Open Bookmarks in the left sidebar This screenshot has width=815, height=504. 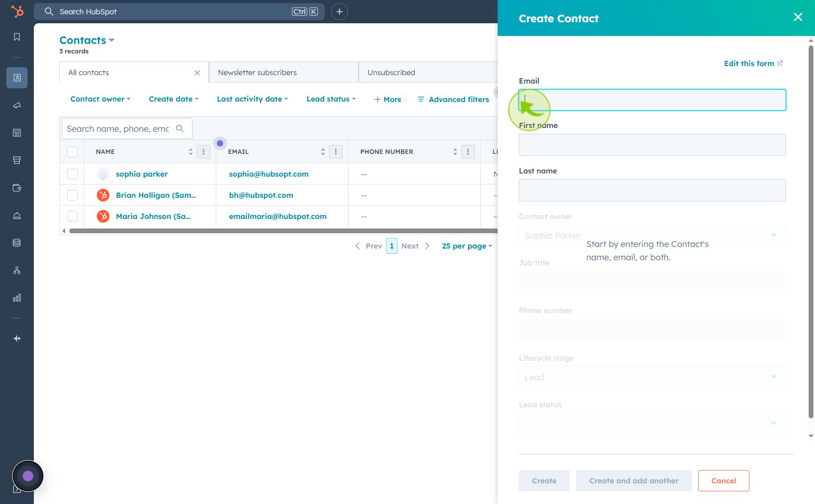17,37
